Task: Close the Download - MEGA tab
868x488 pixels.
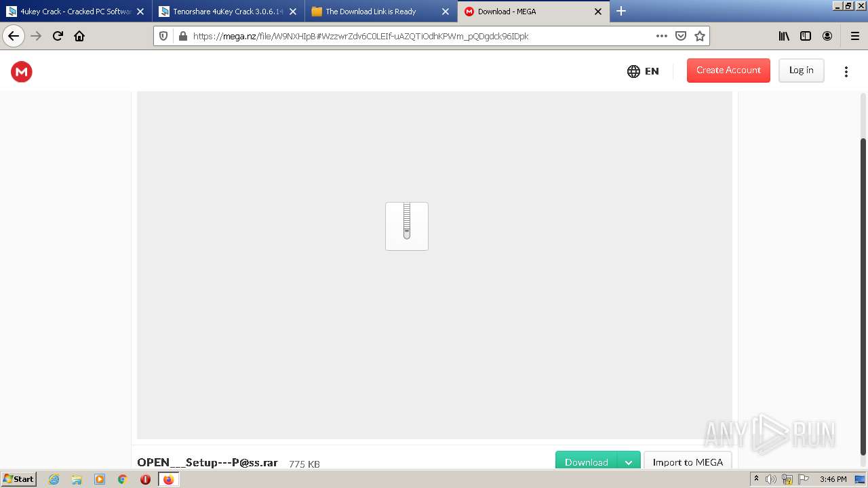Action: click(598, 12)
